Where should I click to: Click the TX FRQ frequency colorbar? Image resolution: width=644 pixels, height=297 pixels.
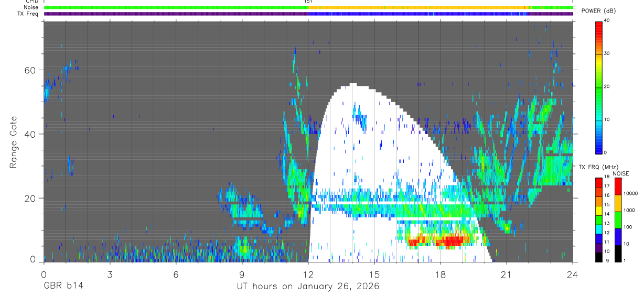point(599,220)
